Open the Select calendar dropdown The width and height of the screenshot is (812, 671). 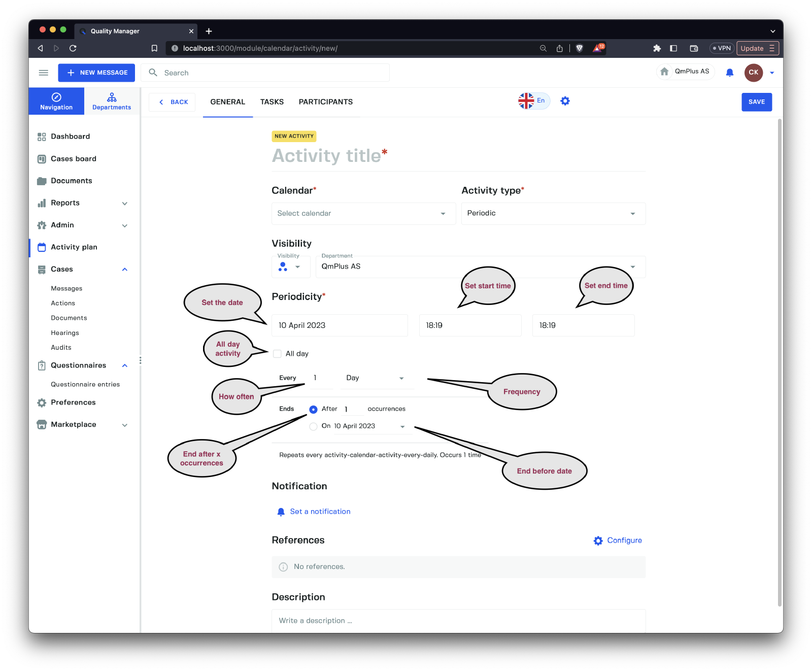pyautogui.click(x=363, y=214)
